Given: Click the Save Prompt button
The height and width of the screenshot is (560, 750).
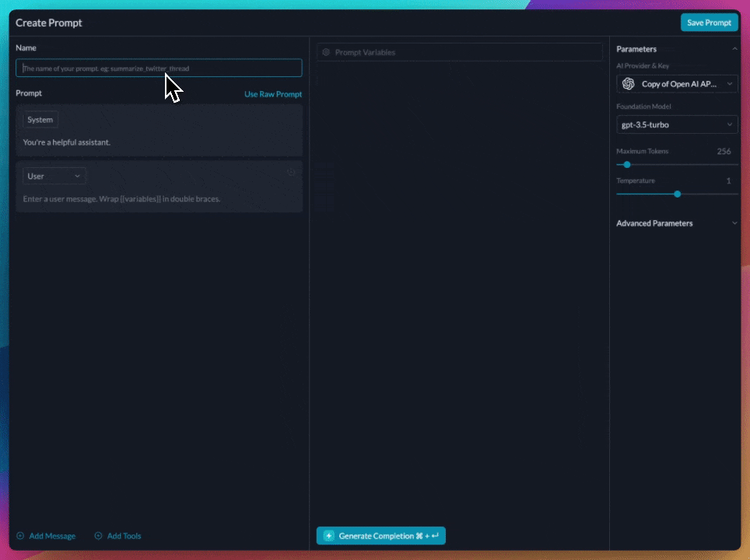Looking at the screenshot, I should 709,23.
